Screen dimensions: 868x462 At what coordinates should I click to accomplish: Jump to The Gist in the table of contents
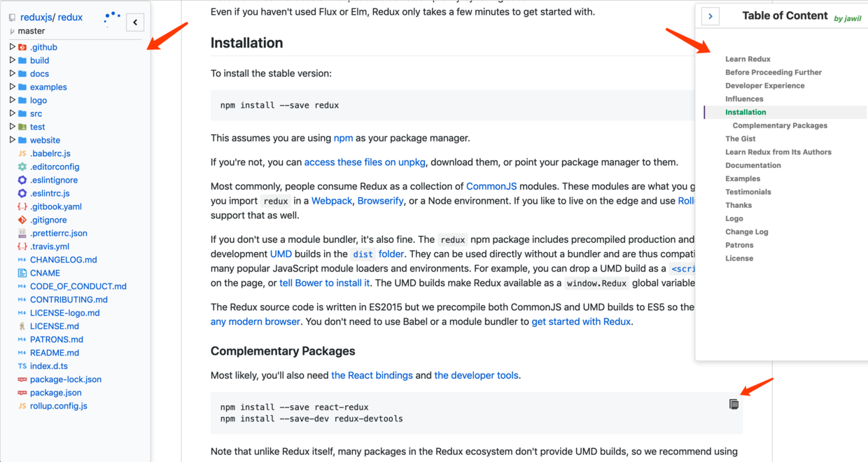click(740, 139)
